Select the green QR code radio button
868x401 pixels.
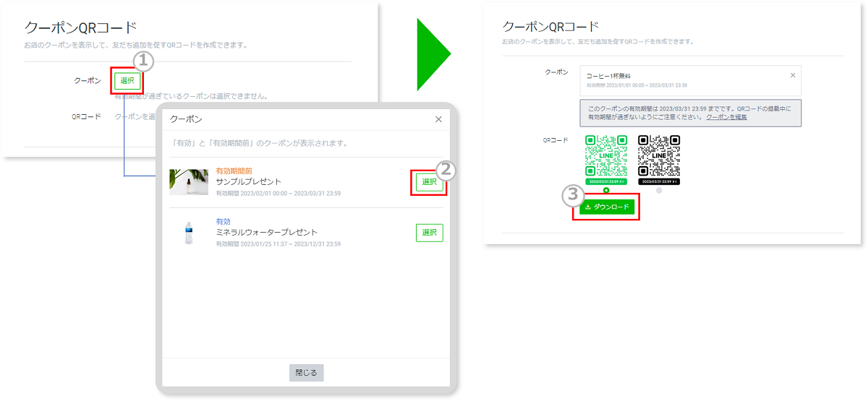[606, 191]
